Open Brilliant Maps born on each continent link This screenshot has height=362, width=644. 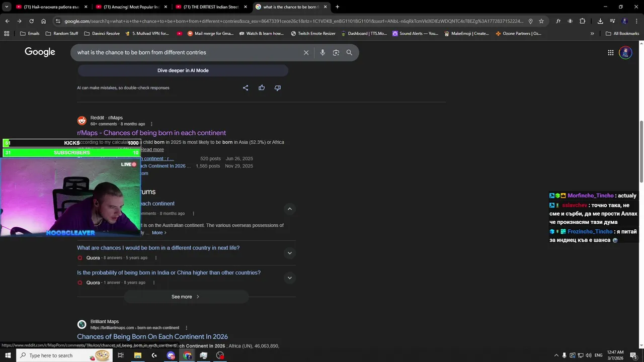[x=152, y=337]
